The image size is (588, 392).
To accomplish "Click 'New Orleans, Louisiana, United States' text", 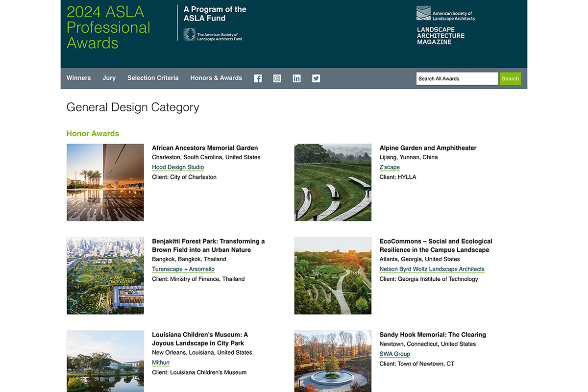I will tap(202, 353).
